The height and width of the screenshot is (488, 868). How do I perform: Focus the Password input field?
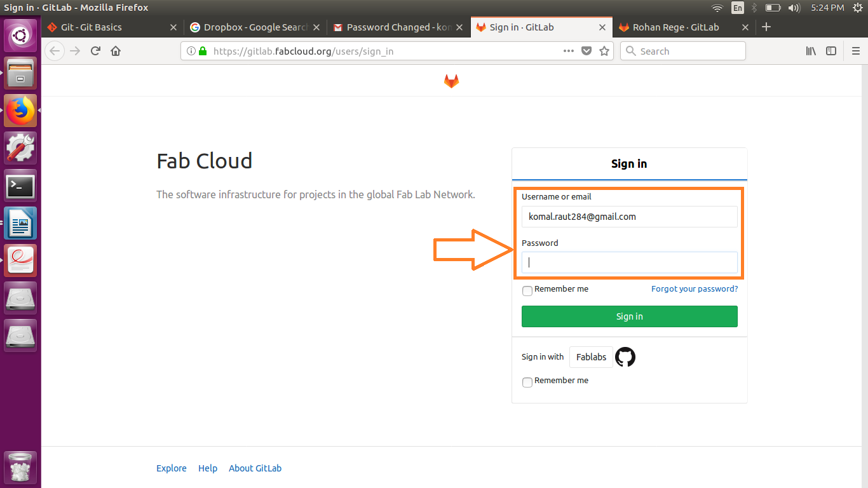(x=630, y=262)
